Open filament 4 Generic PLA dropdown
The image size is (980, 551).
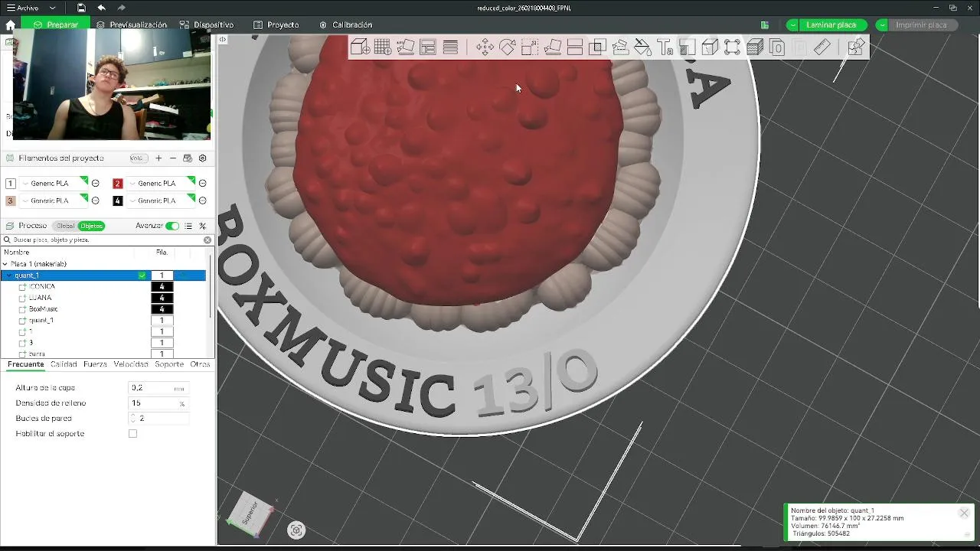pos(161,201)
